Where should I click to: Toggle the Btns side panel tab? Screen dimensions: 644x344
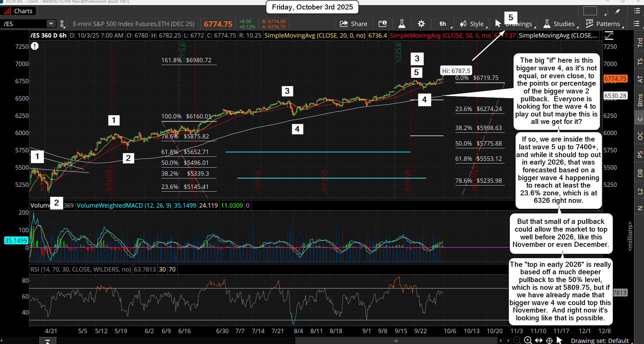640,100
